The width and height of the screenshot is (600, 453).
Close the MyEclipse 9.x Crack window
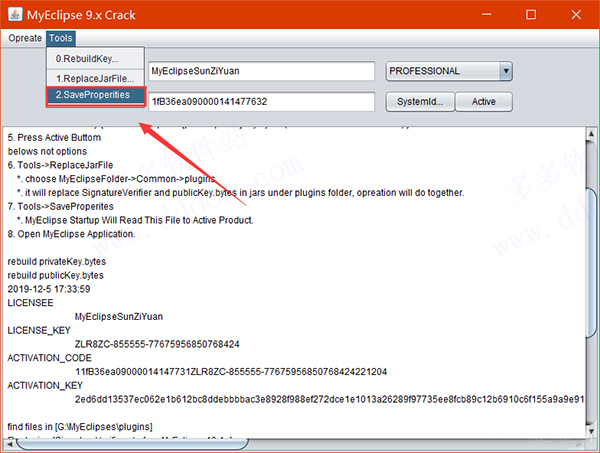(x=576, y=15)
